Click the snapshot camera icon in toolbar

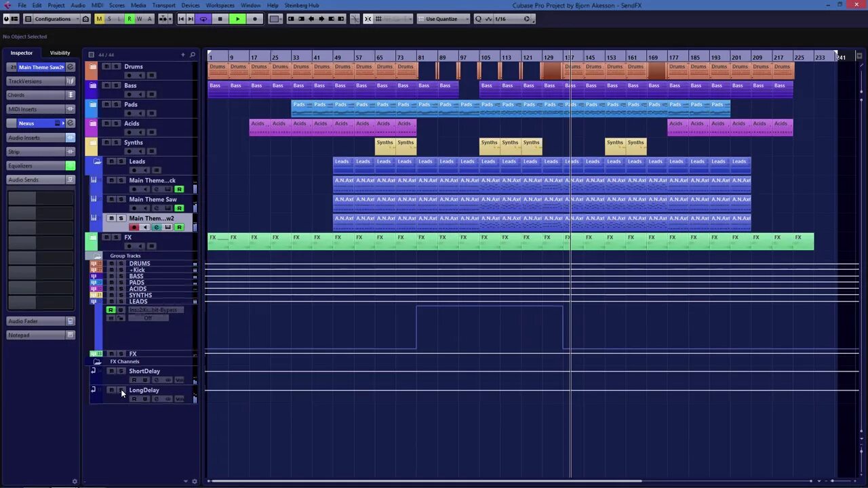(86, 19)
